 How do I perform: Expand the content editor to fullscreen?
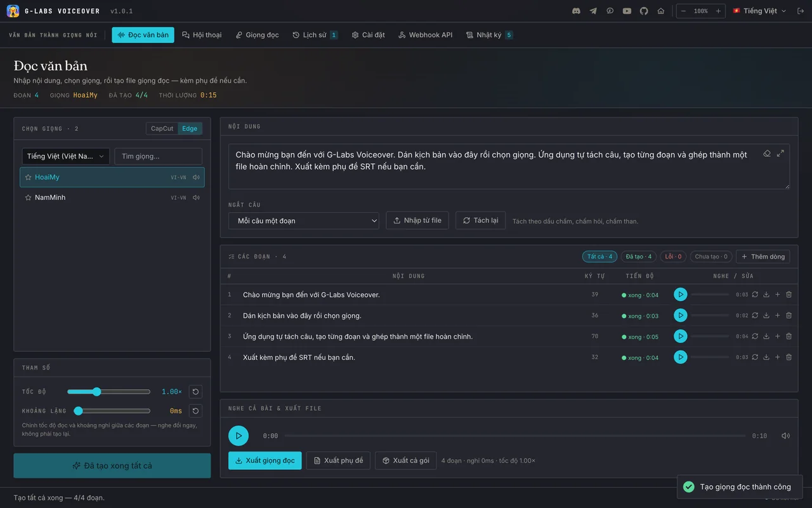click(780, 153)
